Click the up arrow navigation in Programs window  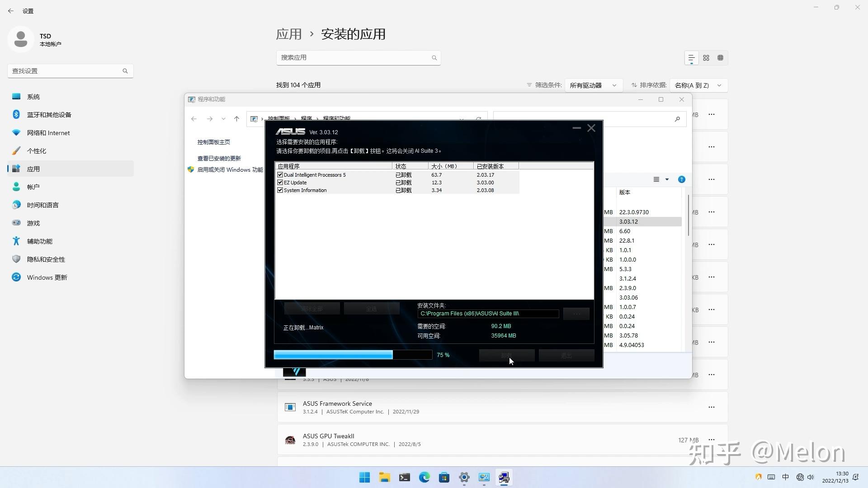[x=236, y=119]
